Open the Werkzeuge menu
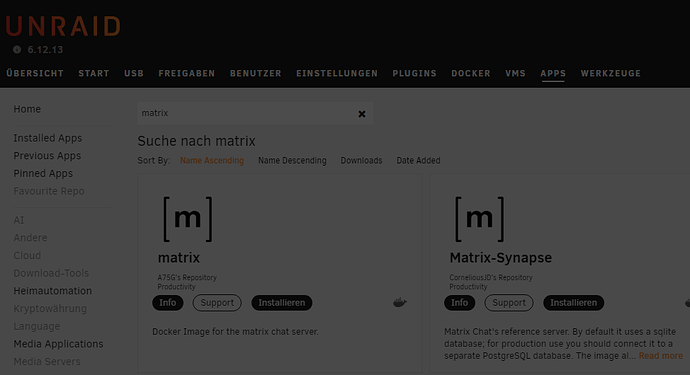This screenshot has width=690, height=375. point(610,74)
